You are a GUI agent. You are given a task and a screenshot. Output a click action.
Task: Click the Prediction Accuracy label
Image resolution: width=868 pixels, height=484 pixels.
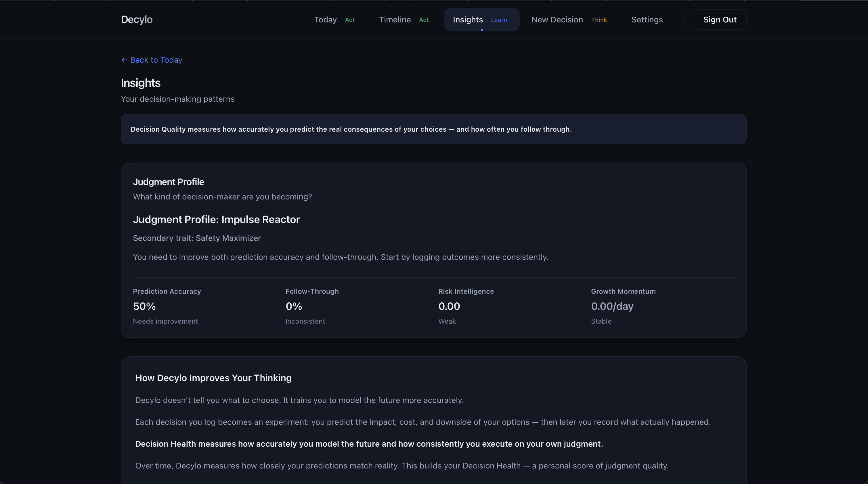167,291
